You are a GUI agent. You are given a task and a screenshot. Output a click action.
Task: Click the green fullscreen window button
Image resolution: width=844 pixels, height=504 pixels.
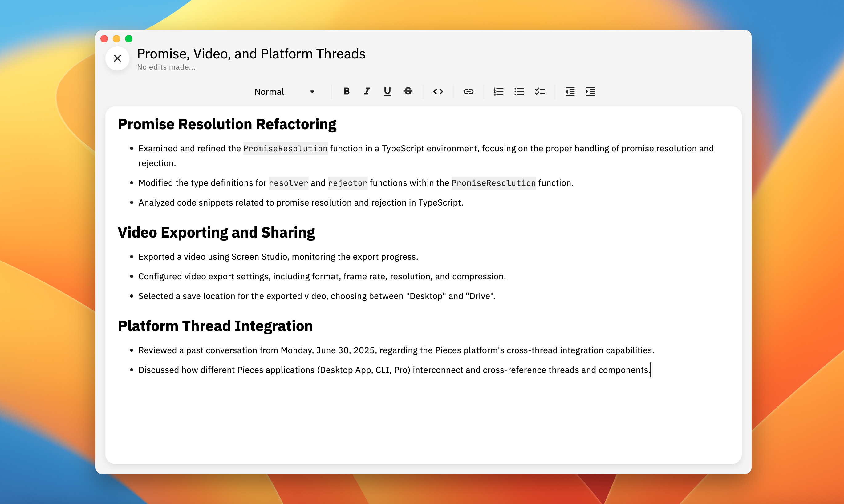(x=128, y=39)
